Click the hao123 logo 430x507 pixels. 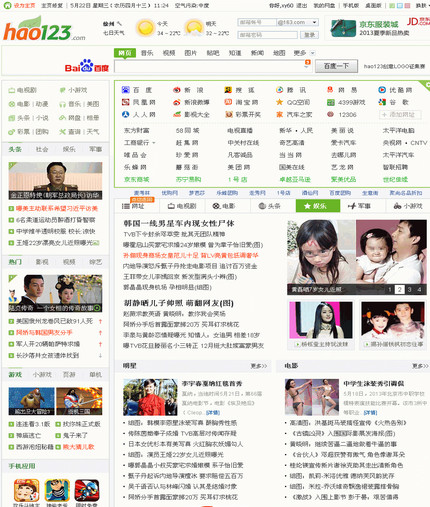(44, 29)
